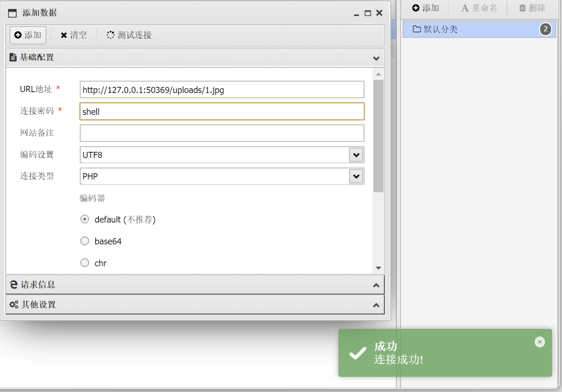Click the 添加数据 window title icon
This screenshot has height=392, width=562.
coord(12,13)
